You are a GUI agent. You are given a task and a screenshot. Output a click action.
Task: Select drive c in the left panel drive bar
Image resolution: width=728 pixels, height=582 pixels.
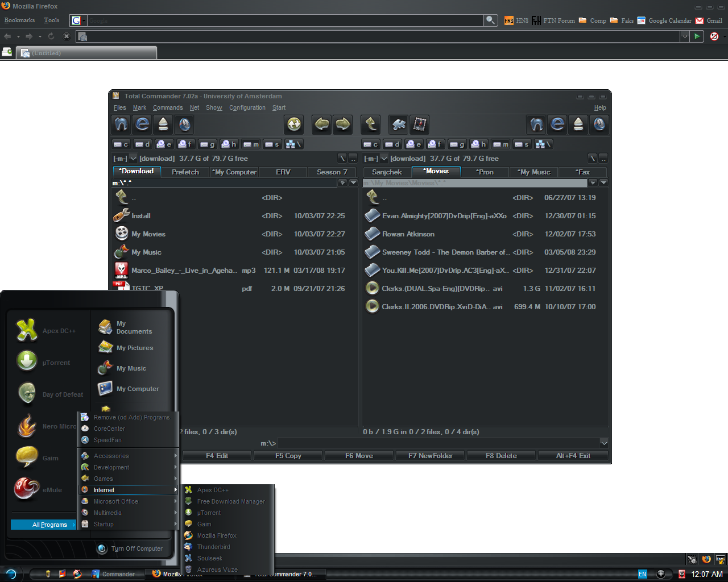coord(121,144)
